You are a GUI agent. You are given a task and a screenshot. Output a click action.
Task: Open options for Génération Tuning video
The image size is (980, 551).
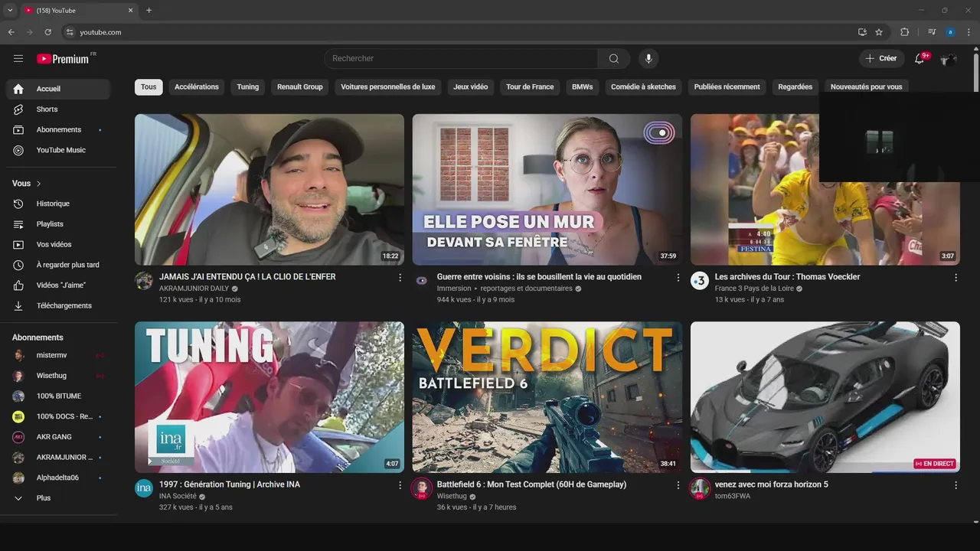tap(400, 485)
